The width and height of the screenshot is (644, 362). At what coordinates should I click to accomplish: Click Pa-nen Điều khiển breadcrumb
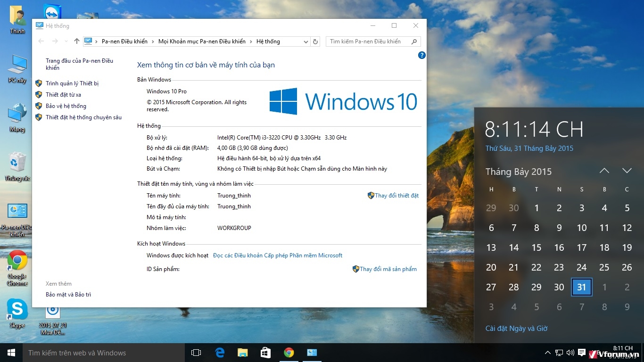coord(124,41)
